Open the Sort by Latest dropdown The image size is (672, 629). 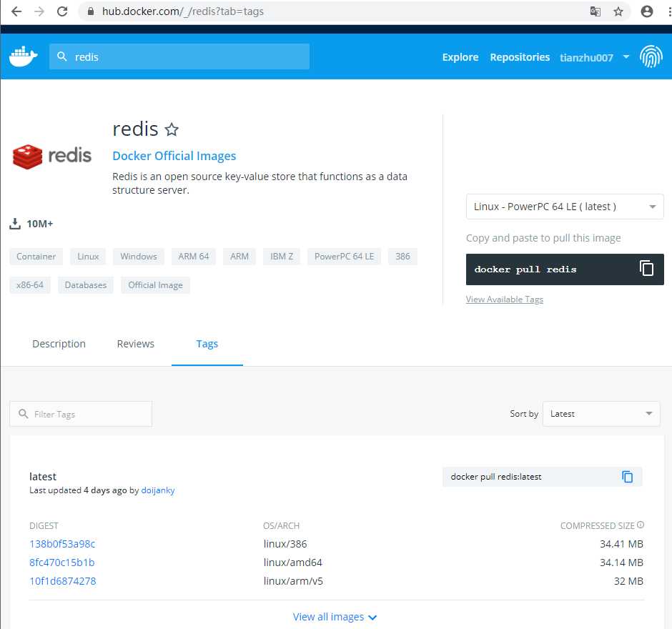tap(601, 413)
